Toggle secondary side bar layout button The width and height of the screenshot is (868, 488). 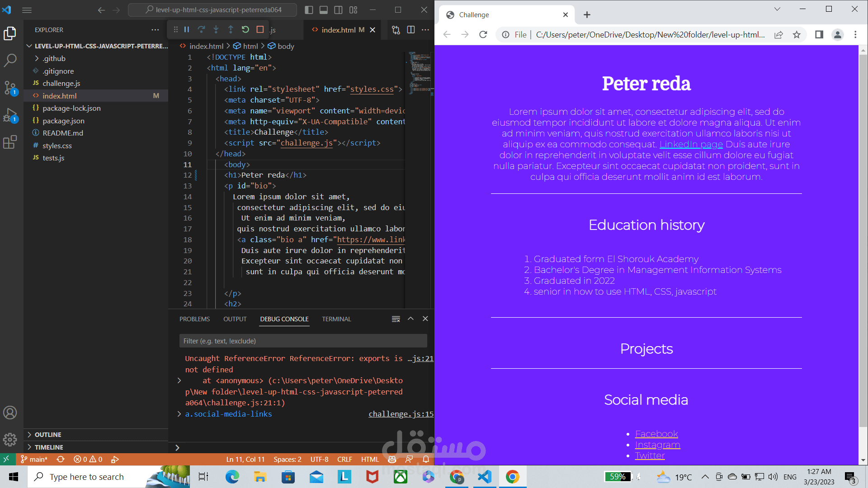click(x=338, y=9)
